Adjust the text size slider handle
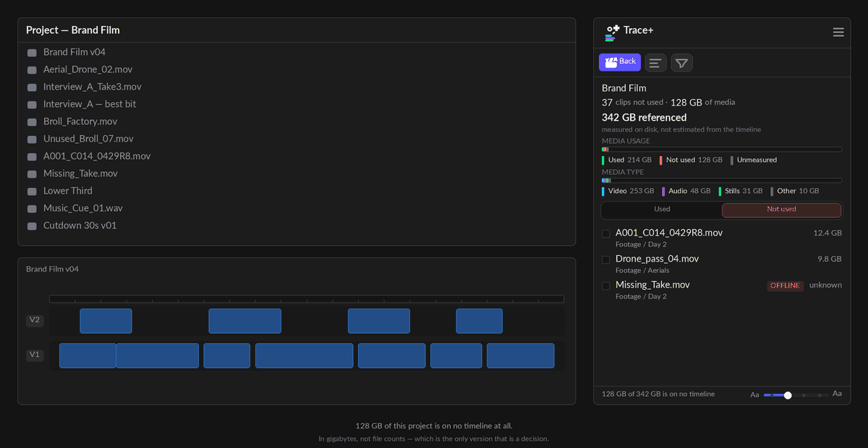This screenshot has width=868, height=448. point(788,395)
